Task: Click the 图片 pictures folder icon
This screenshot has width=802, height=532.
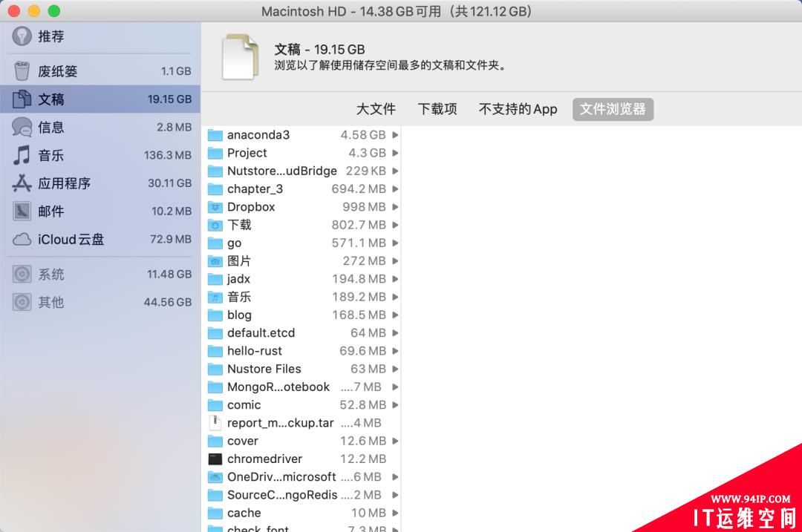Action: point(215,261)
